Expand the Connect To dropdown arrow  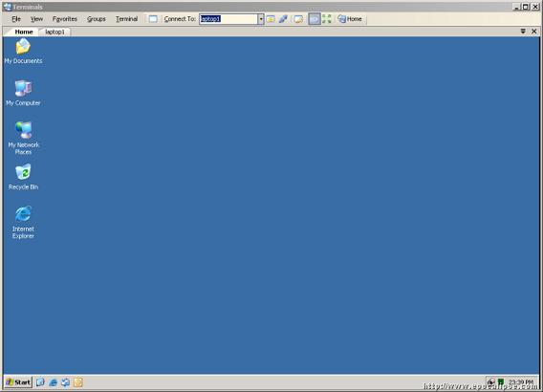(261, 19)
